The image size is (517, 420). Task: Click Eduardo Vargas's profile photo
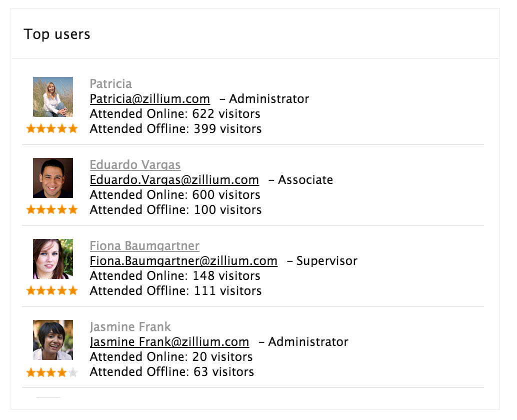click(53, 178)
